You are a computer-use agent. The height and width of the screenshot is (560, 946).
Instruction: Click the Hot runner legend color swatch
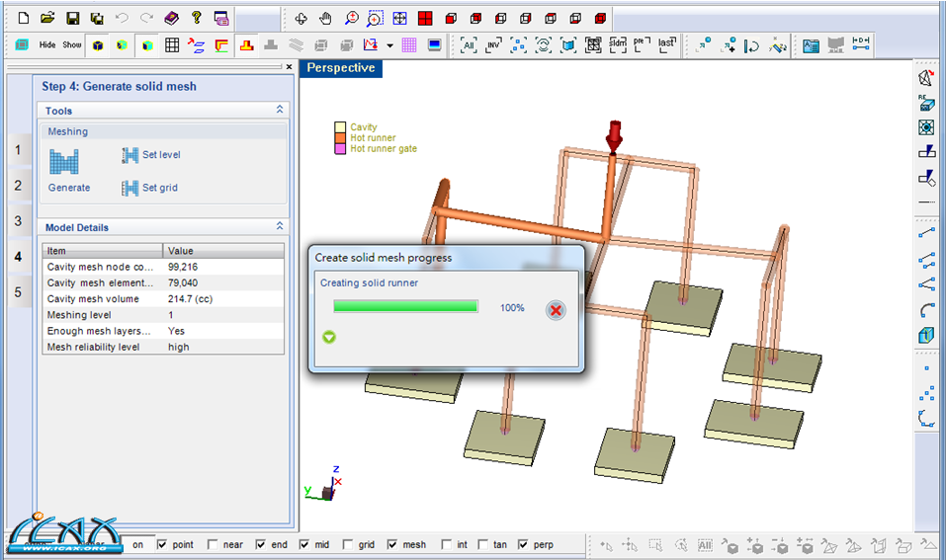pos(340,138)
